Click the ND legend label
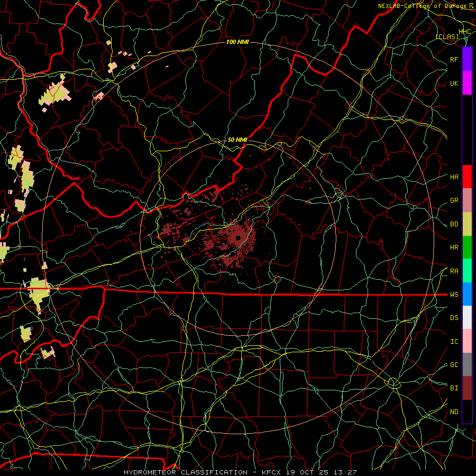Viewport: 476px width, 476px height. 454,412
